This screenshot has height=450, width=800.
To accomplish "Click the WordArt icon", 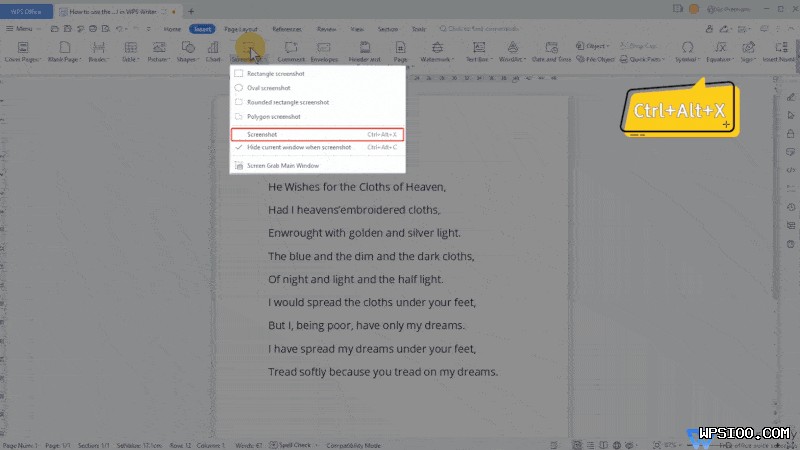I will coord(512,47).
